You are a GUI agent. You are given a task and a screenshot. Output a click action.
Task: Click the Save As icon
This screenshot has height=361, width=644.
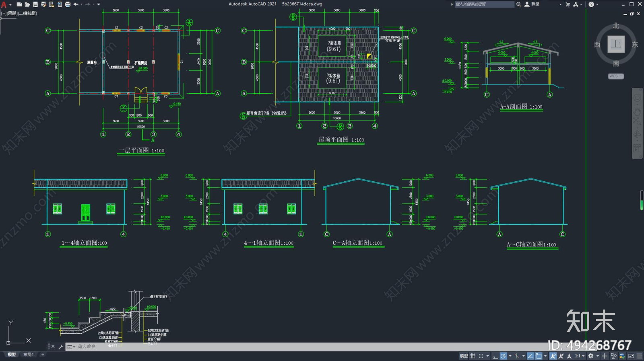tap(43, 4)
